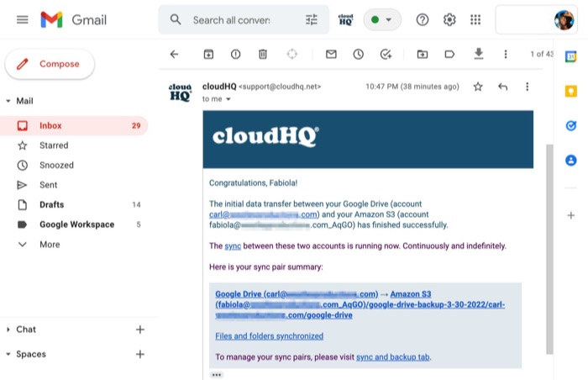Open the Google Drive (carl@ link
Image resolution: width=588 pixels, height=380 pixels.
tap(297, 294)
